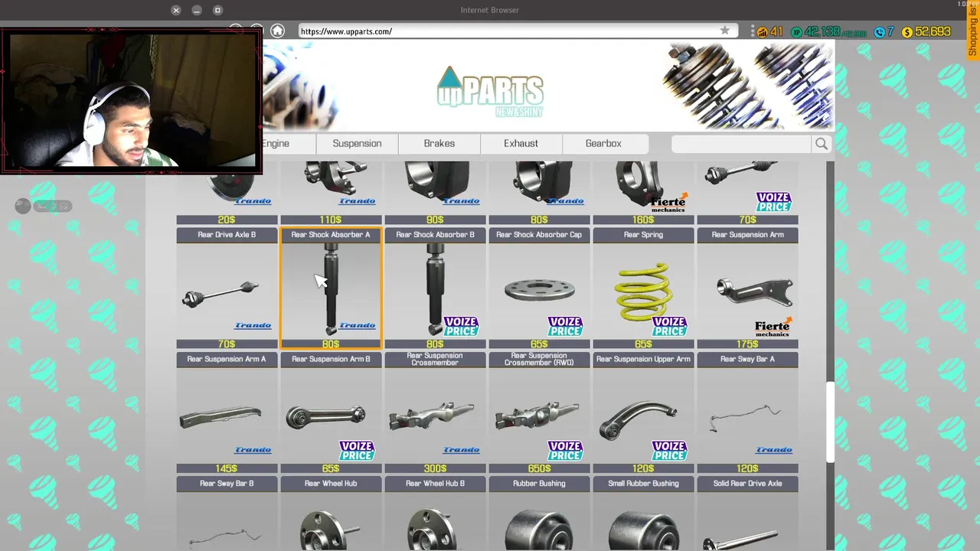Select Rear Suspension Crossmember (RWD) part
The height and width of the screenshot is (551, 980).
click(x=539, y=413)
